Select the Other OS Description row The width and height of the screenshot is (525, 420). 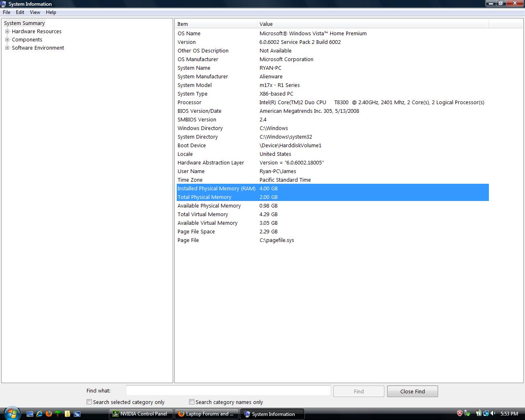click(x=333, y=51)
